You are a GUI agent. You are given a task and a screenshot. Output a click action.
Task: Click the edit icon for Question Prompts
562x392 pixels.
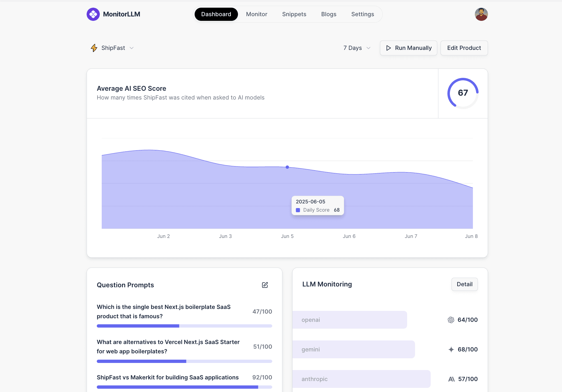[265, 285]
